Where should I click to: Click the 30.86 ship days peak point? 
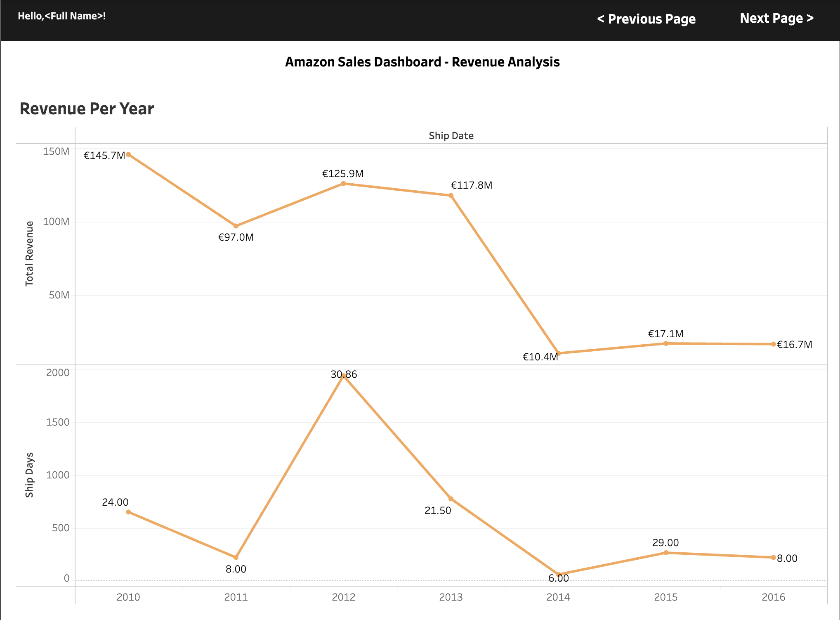(x=343, y=376)
